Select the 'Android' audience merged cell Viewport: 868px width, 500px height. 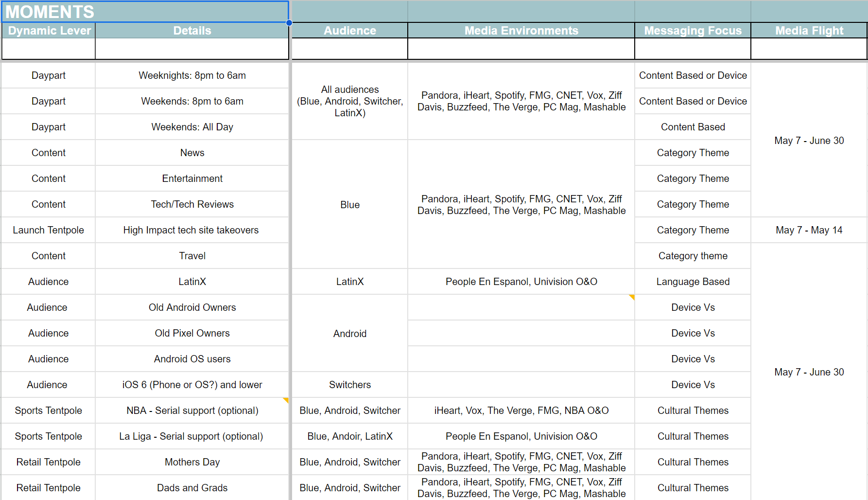click(349, 334)
